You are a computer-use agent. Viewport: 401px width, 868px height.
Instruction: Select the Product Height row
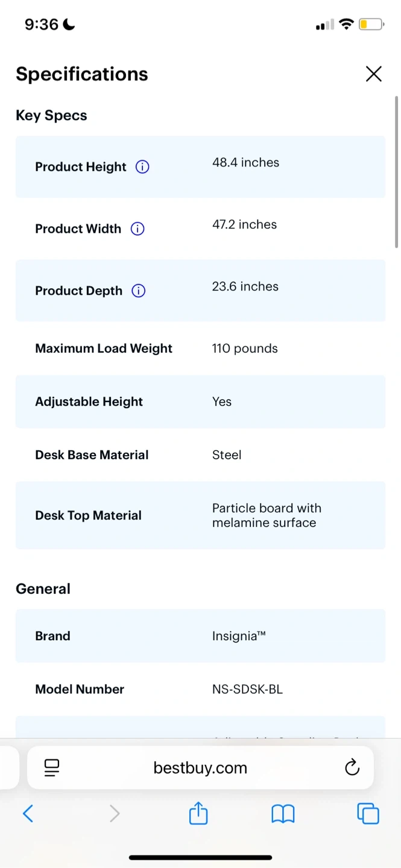[200, 167]
